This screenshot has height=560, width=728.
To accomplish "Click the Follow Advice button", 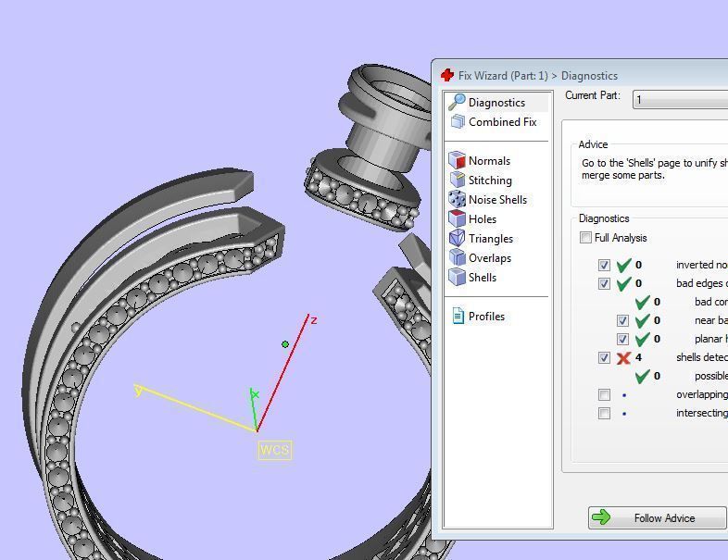I will 657,517.
